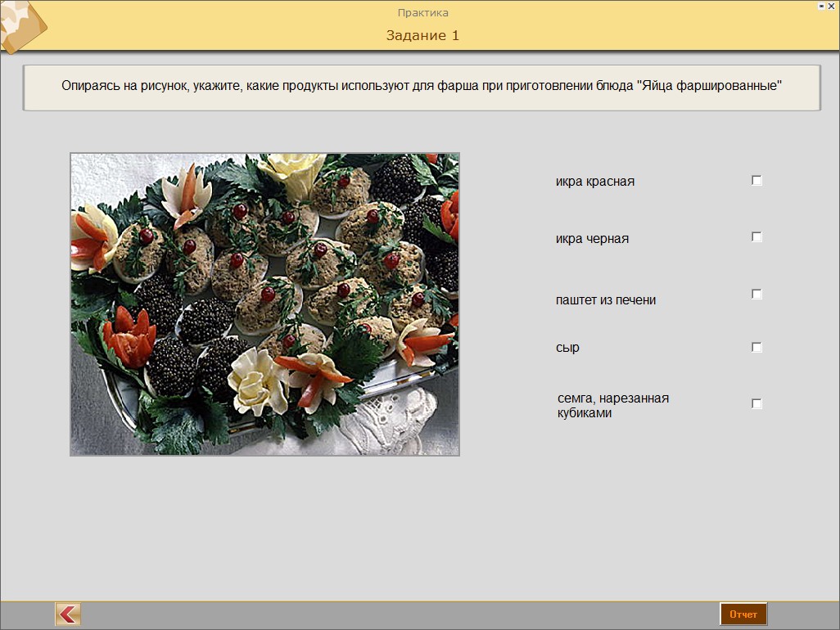Click the 'паштет из печени' answer label

tap(605, 300)
